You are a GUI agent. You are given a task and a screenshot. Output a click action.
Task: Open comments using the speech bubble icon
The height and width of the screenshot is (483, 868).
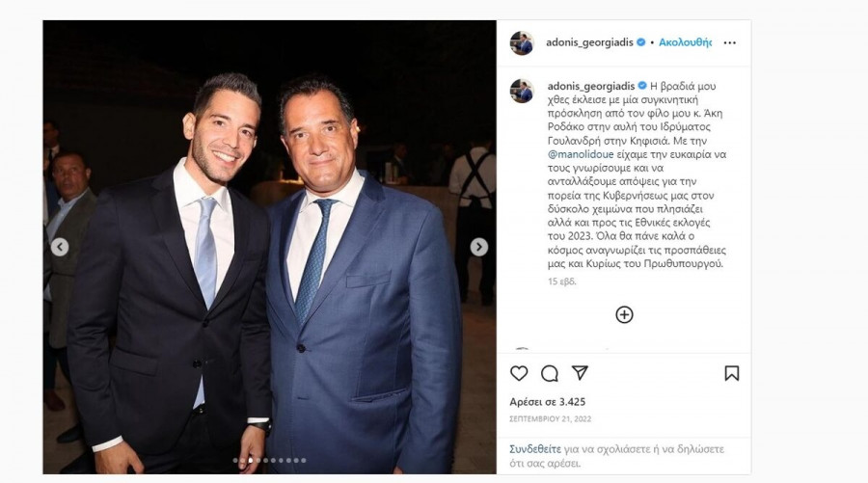tap(549, 373)
